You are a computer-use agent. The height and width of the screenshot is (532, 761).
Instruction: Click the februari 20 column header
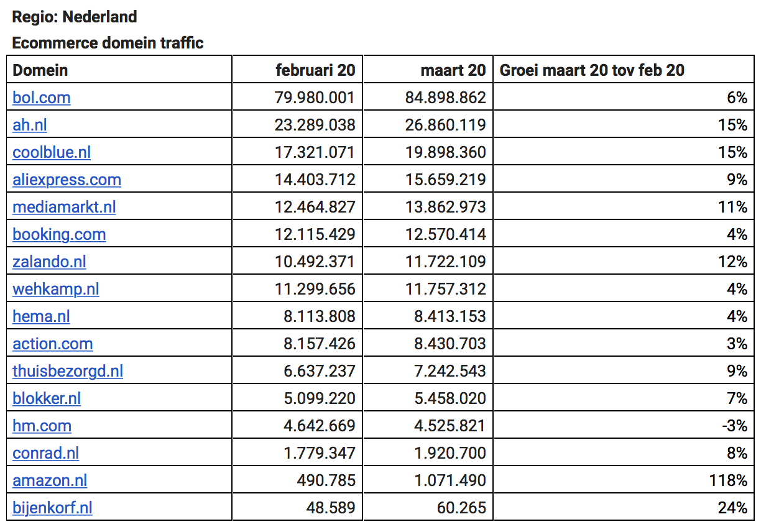(315, 70)
